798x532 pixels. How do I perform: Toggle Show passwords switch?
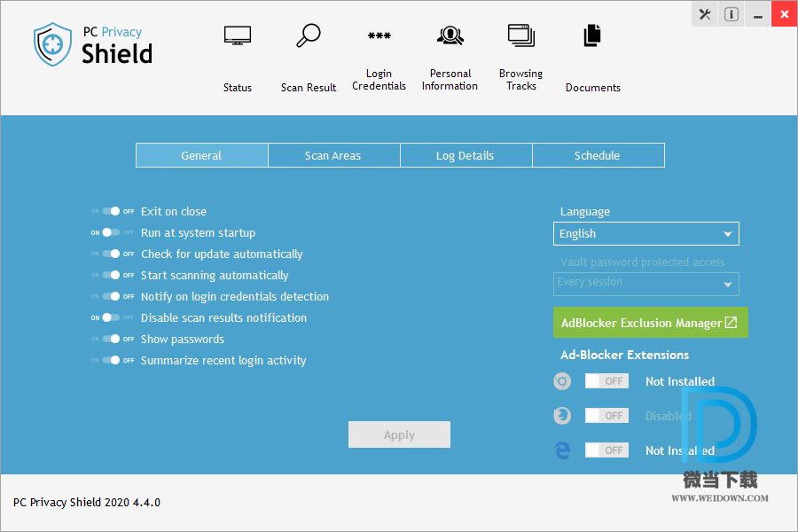coord(112,339)
